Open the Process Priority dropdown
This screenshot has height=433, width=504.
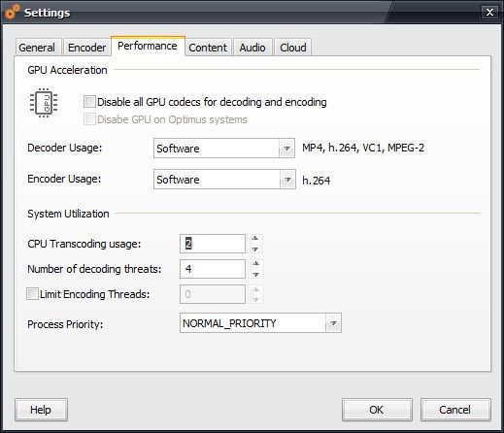[x=260, y=323]
